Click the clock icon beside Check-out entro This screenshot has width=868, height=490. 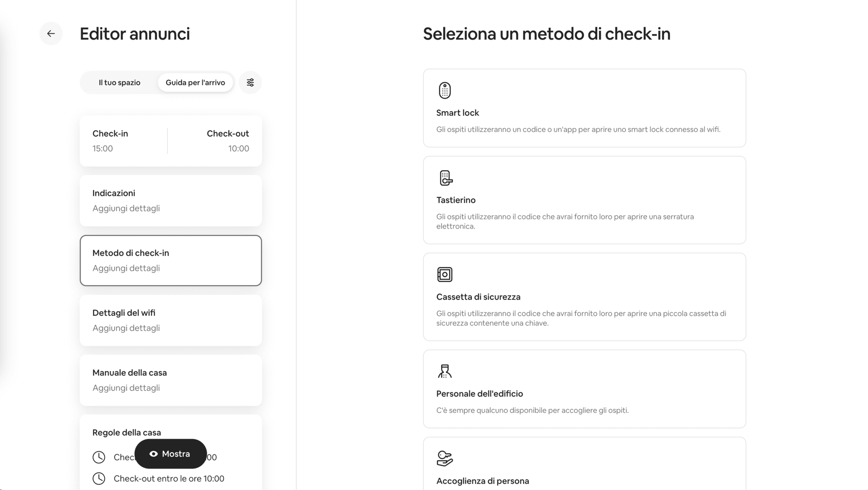[x=99, y=479]
